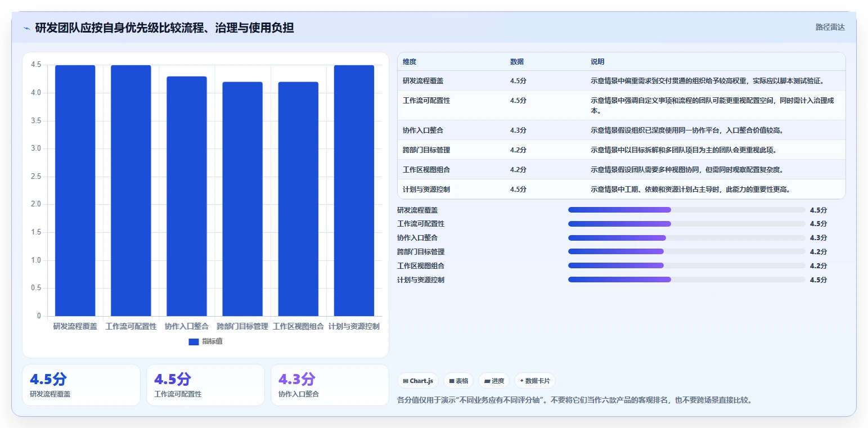Click the 说明 table column header

click(597, 61)
